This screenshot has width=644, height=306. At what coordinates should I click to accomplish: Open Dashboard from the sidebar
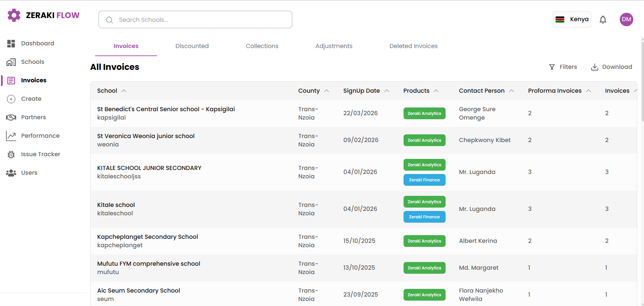pos(38,43)
